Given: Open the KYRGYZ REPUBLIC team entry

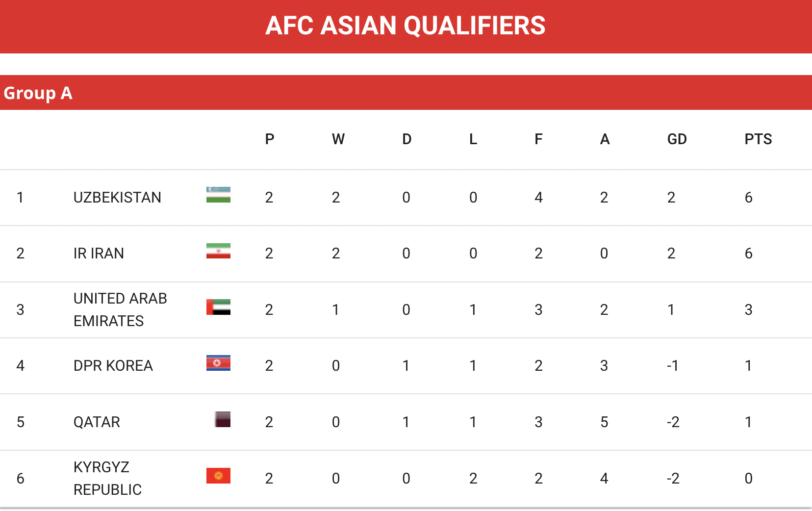Looking at the screenshot, I should pyautogui.click(x=107, y=478).
